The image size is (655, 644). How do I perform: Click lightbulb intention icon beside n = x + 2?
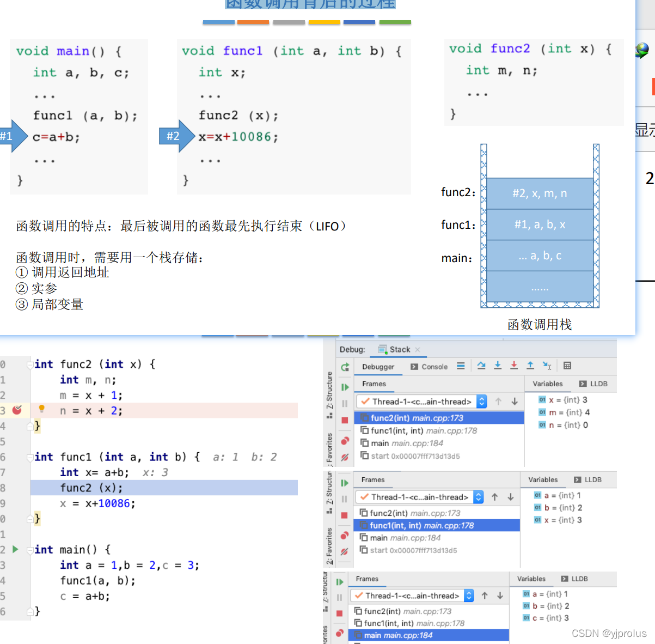[x=41, y=409]
